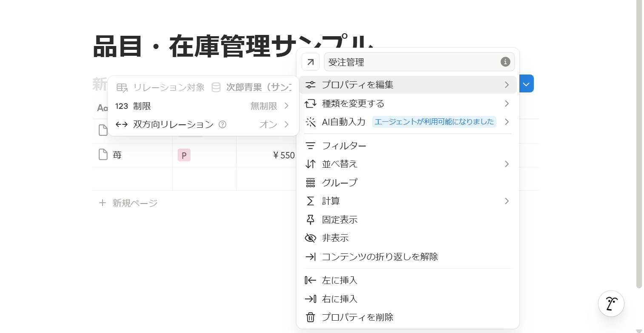Image resolution: width=644 pixels, height=333 pixels.
Task: Select グループ in the menu
Action: pyautogui.click(x=408, y=183)
